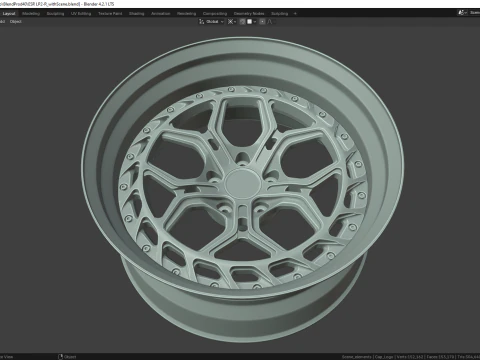This screenshot has height=360, width=480.
Task: Open the Geometry Nodes workspace tab
Action: tap(249, 14)
